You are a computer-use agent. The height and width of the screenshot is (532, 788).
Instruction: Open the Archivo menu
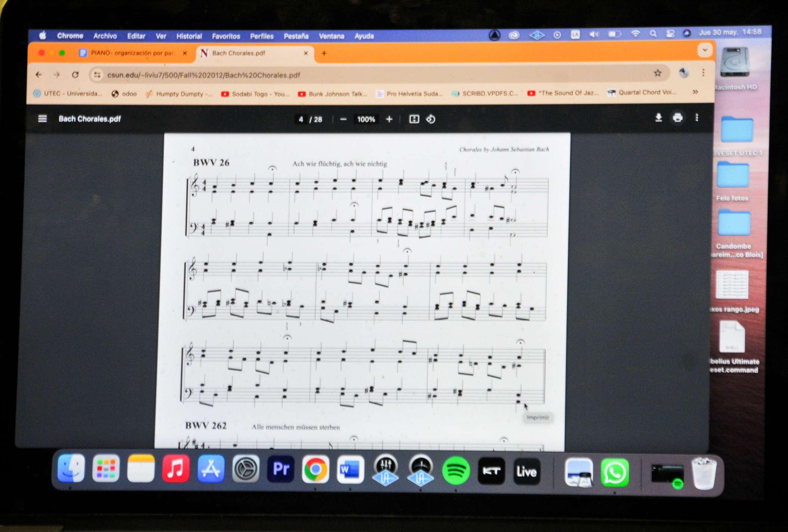[x=105, y=36]
